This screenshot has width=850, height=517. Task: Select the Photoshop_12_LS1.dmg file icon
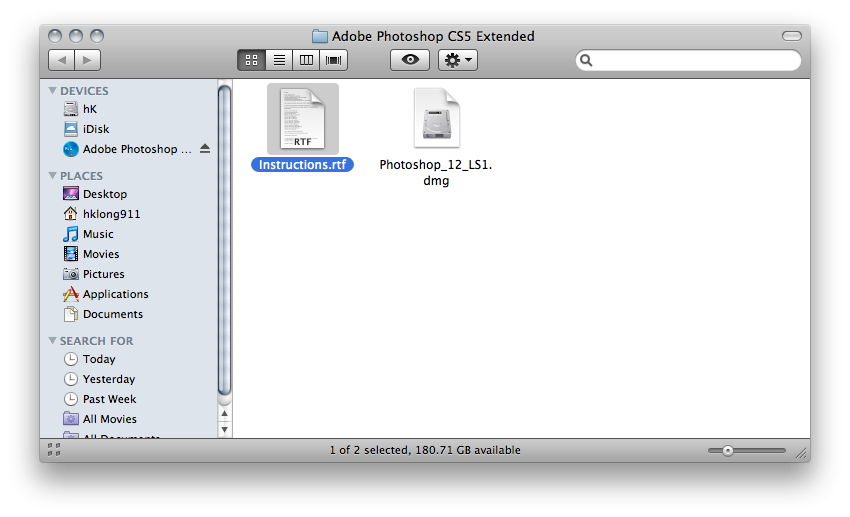click(436, 118)
